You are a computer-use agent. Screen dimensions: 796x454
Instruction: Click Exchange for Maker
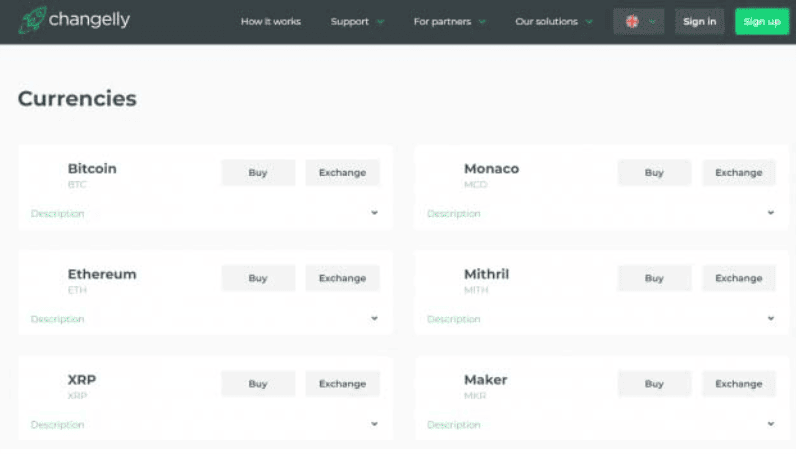click(x=739, y=384)
